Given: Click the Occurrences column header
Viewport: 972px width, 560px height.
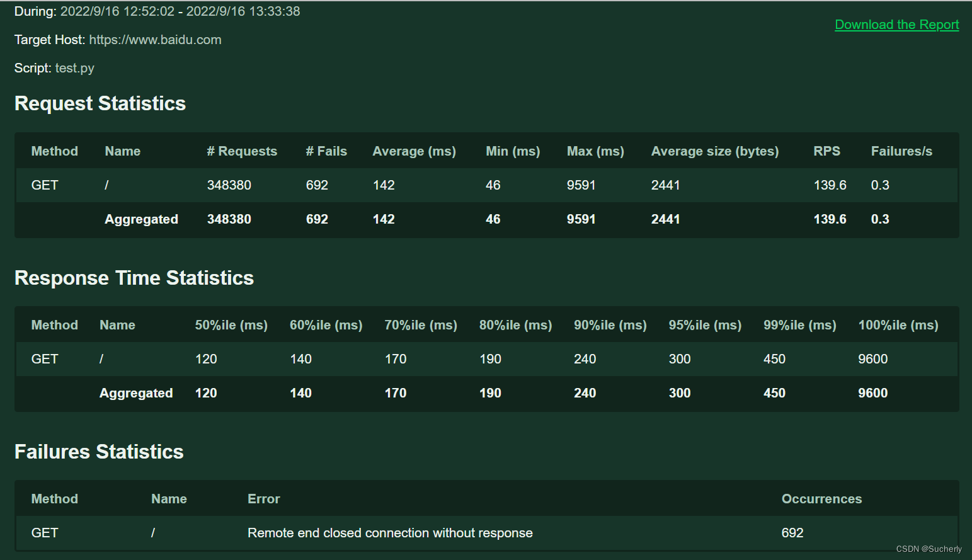Looking at the screenshot, I should 821,499.
